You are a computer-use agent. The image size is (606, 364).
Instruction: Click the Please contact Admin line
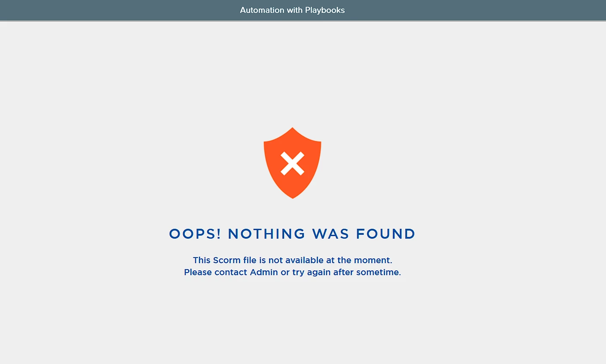coord(292,272)
